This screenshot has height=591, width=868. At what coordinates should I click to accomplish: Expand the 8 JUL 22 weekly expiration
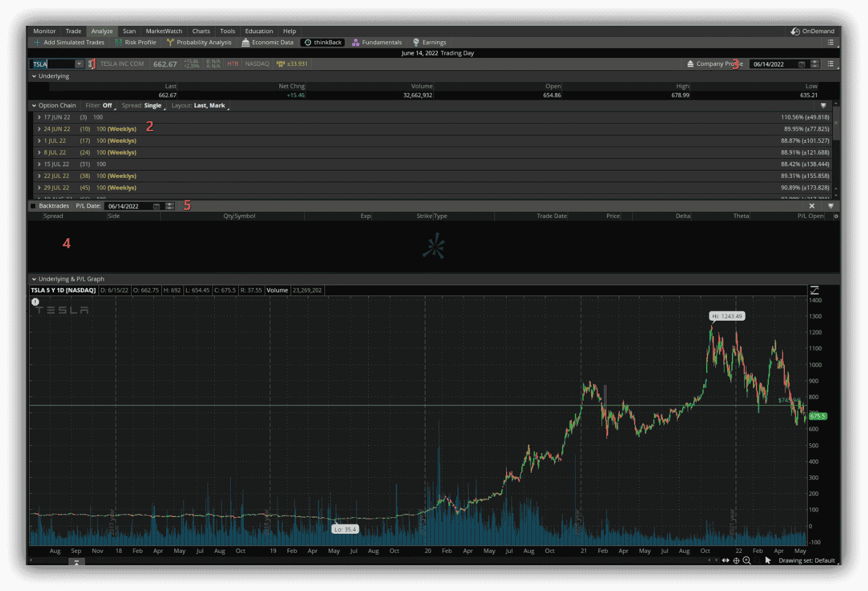[39, 153]
